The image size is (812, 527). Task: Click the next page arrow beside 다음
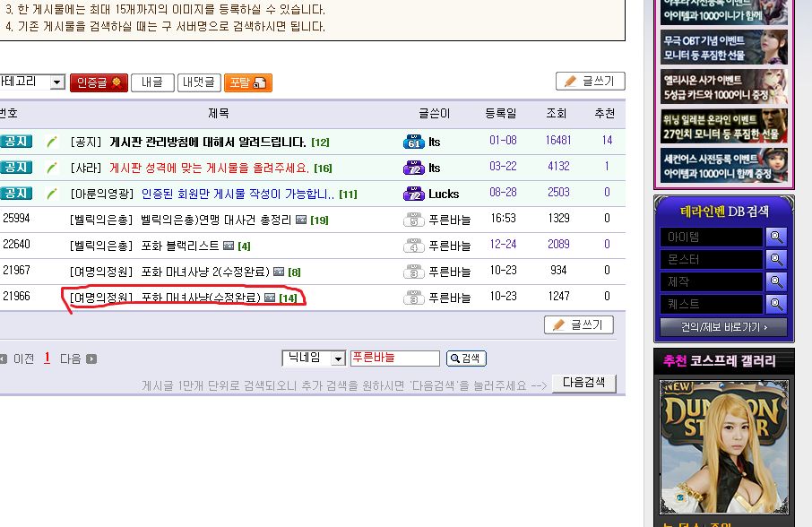tap(91, 359)
